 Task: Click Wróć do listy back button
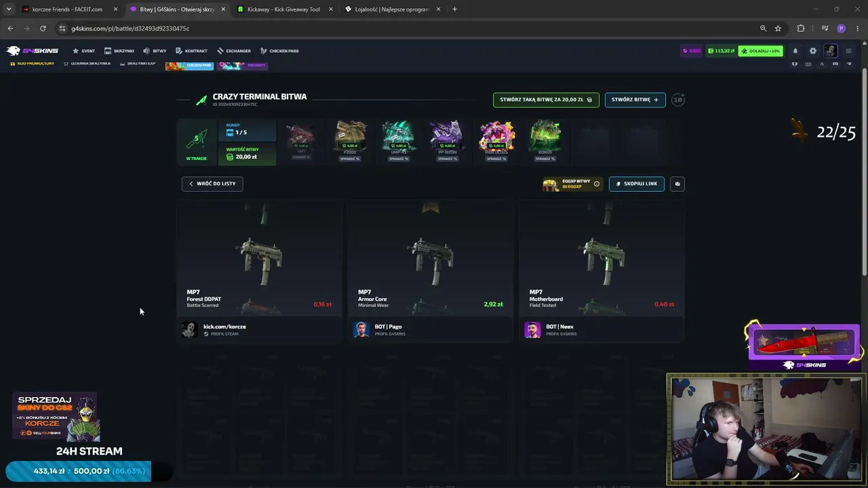(x=212, y=184)
